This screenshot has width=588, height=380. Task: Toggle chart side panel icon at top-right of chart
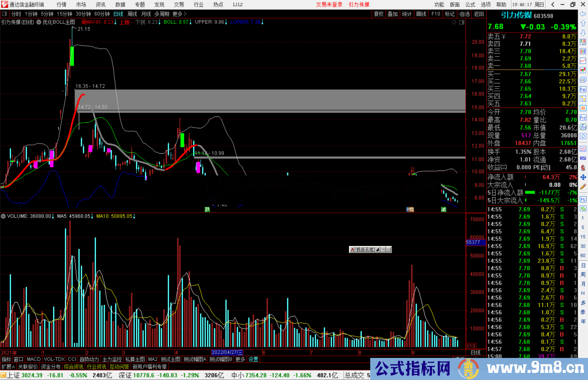coord(462,22)
